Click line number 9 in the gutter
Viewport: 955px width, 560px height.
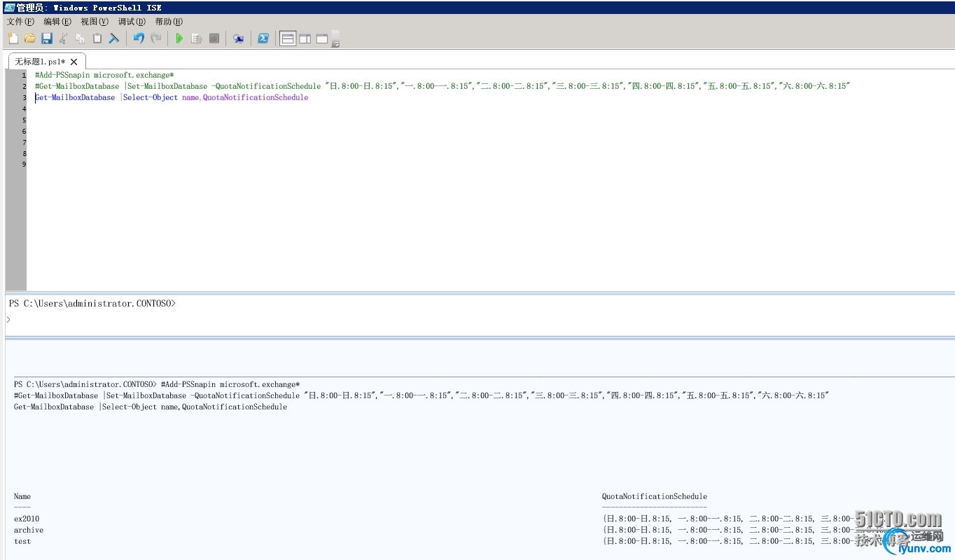(25, 164)
